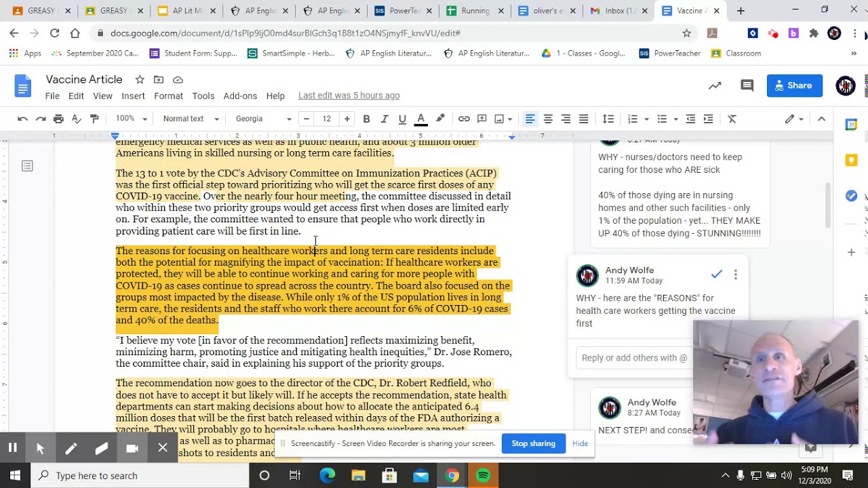Open more options on 11:59 AM comment
This screenshot has height=488, width=868.
(735, 274)
